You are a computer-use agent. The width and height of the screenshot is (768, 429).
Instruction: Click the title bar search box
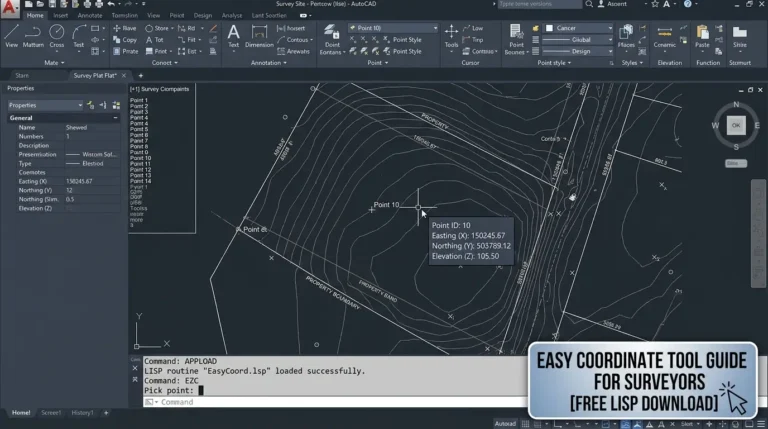(539, 4)
